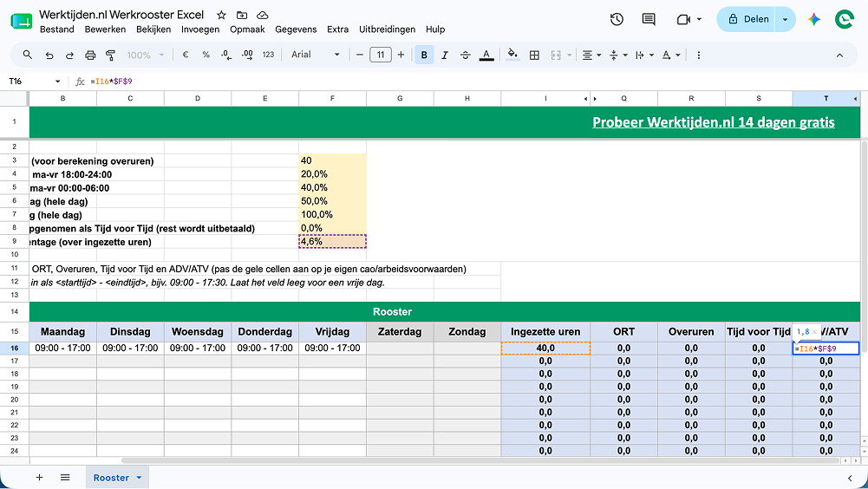This screenshot has height=489, width=868.
Task: Select the Ingezette uren cell 40,0
Action: (545, 348)
